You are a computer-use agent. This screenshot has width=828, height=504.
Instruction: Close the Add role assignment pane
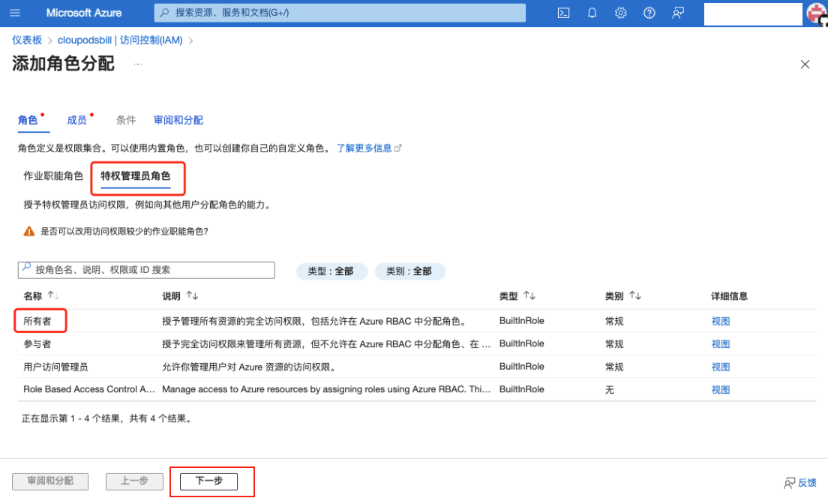[x=805, y=64]
